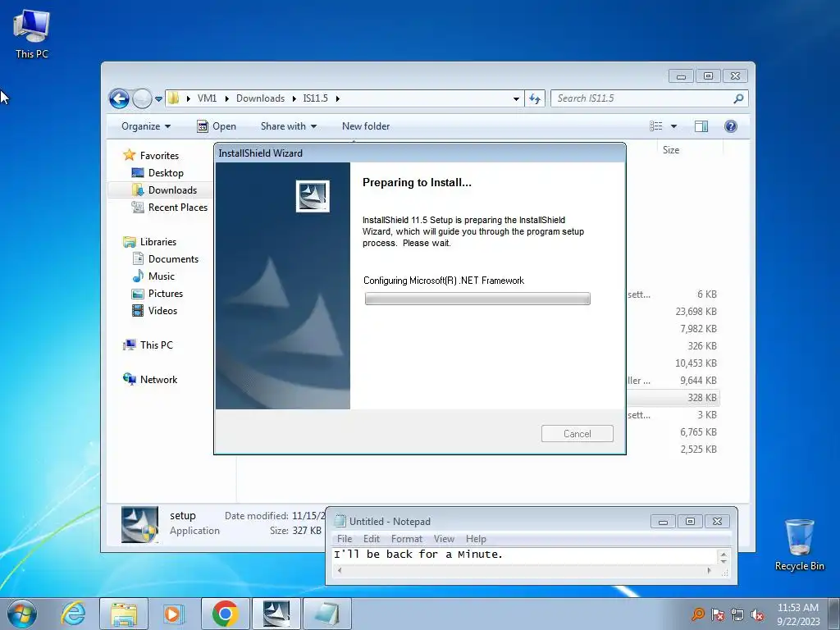The height and width of the screenshot is (630, 840).
Task: Open the Share with menu
Action: pyautogui.click(x=288, y=126)
